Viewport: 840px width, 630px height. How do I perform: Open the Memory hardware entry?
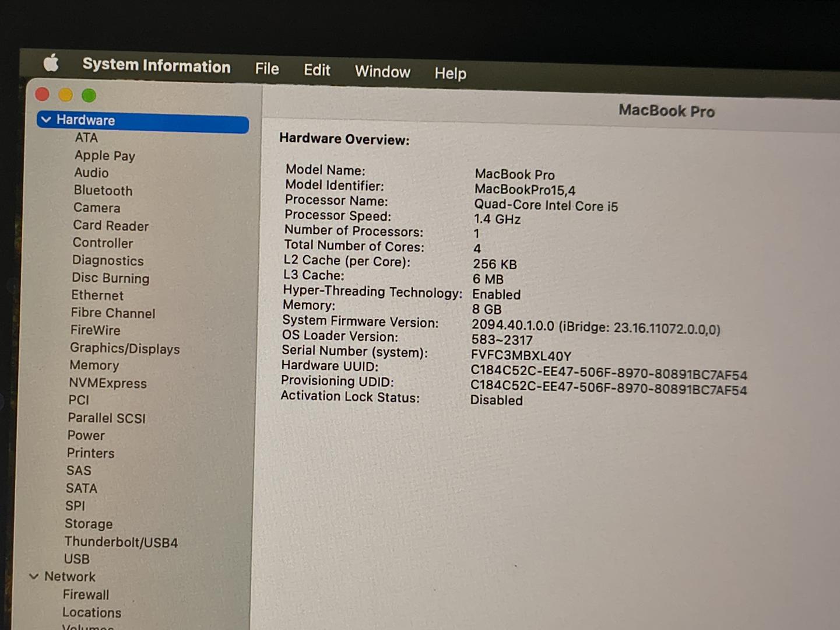pyautogui.click(x=94, y=366)
